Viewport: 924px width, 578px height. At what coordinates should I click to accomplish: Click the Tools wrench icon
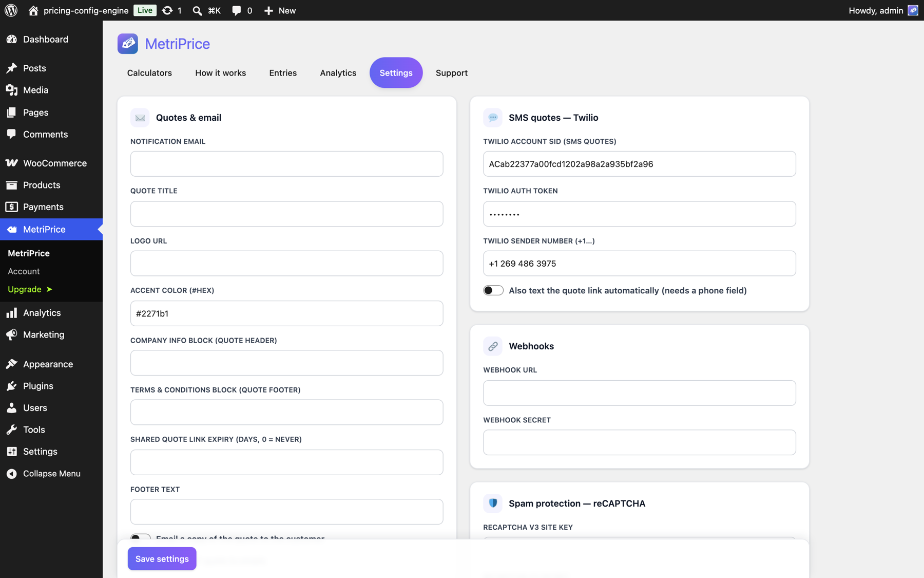click(x=12, y=430)
